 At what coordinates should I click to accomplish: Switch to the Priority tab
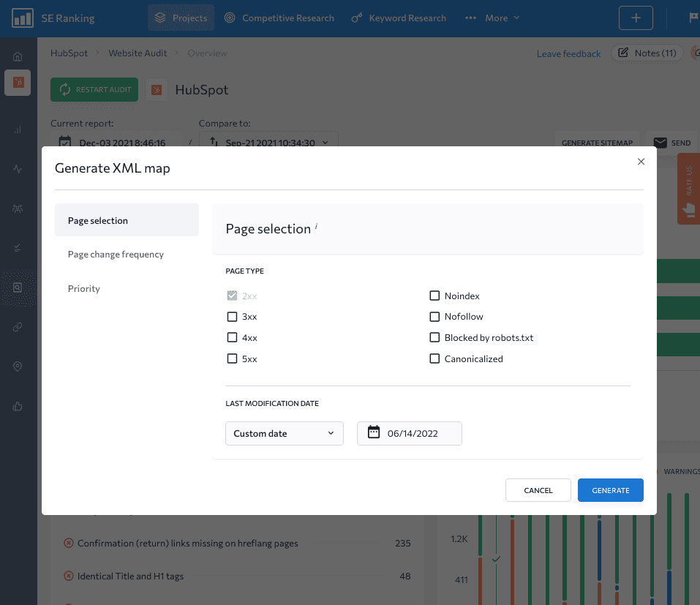click(84, 288)
